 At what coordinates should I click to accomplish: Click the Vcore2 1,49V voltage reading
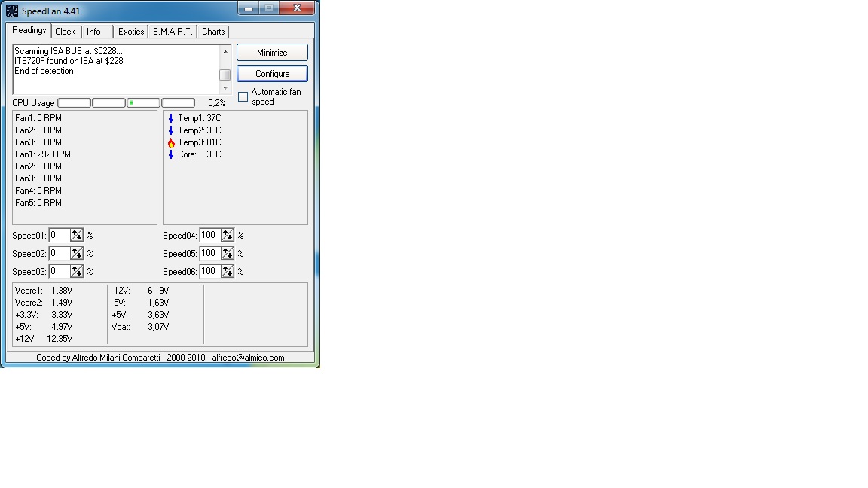tap(44, 303)
